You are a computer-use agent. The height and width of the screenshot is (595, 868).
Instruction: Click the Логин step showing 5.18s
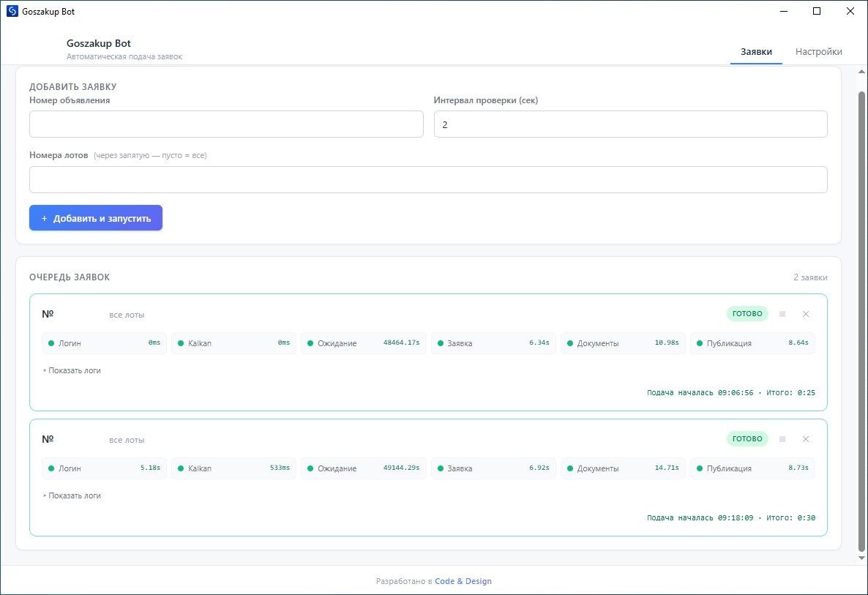(104, 468)
